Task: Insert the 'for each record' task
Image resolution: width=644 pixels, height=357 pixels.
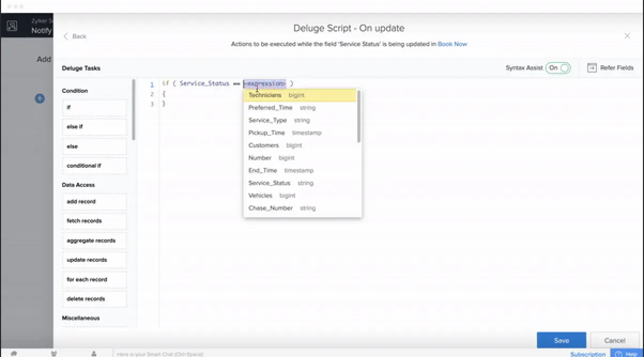Action: click(95, 280)
